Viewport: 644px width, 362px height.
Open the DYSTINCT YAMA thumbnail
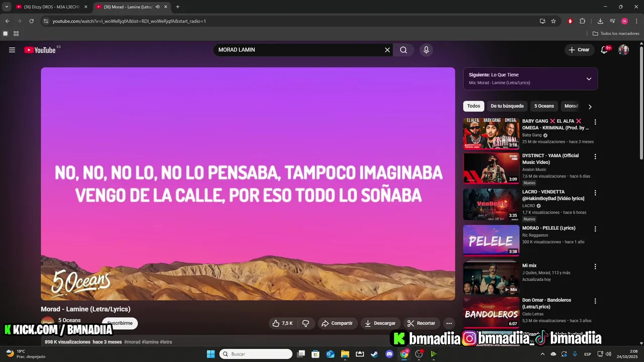(x=491, y=168)
